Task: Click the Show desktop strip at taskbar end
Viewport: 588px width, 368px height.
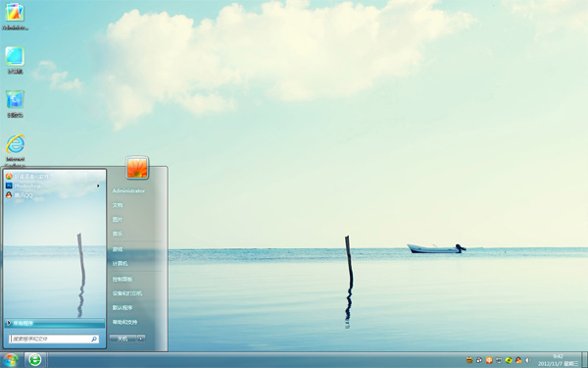Action: [584, 360]
